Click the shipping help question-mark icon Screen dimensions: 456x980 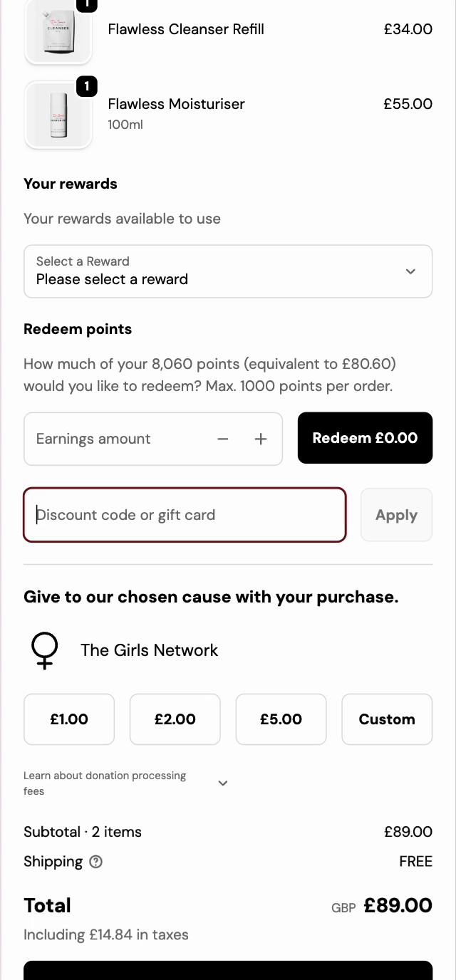[96, 862]
